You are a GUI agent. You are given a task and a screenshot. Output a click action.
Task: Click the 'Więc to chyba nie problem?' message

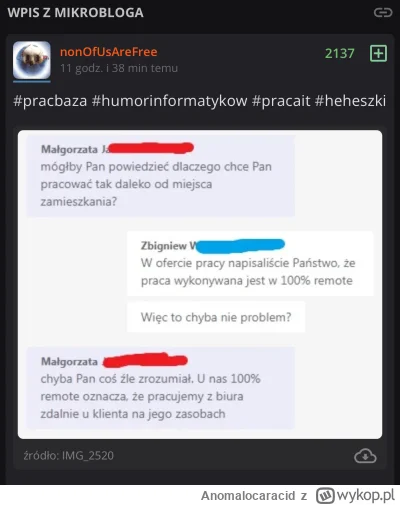point(216,317)
